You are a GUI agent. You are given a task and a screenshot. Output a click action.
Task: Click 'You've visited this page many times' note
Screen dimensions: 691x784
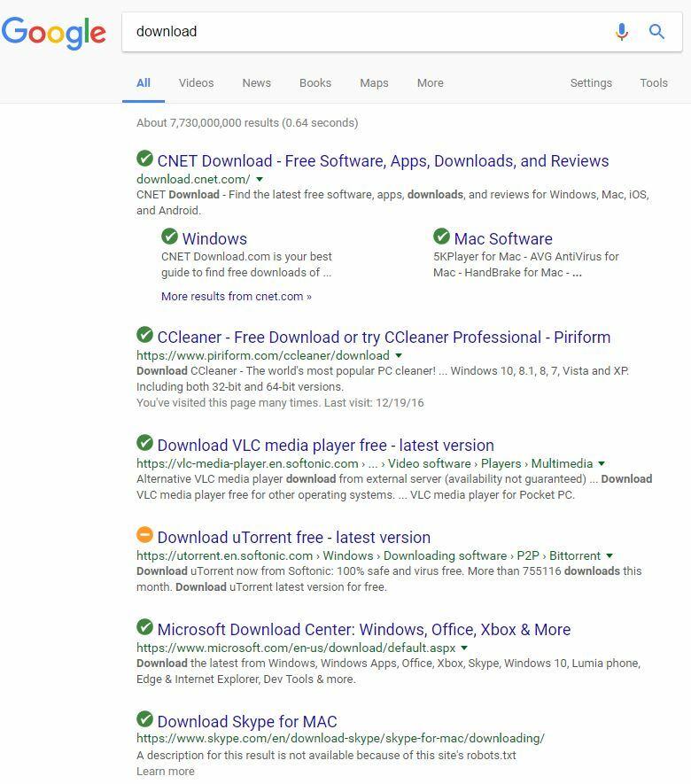(x=280, y=403)
